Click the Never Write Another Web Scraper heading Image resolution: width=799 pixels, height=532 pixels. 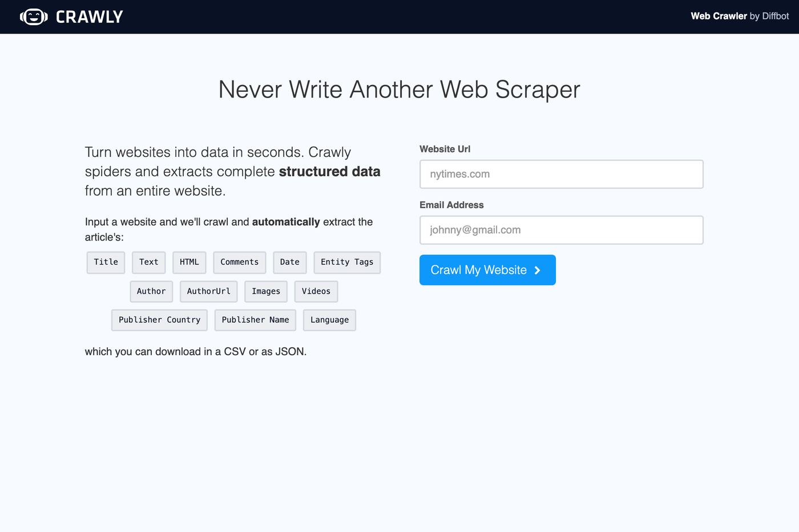pos(399,90)
